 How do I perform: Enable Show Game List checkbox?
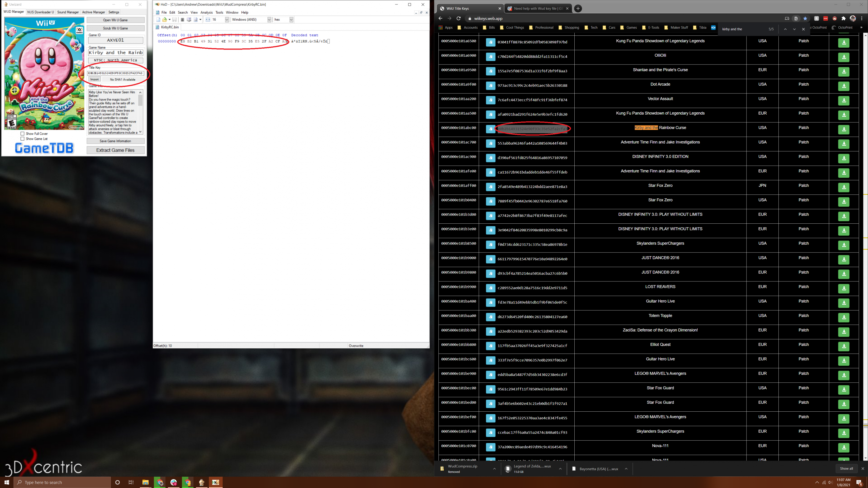[23, 139]
